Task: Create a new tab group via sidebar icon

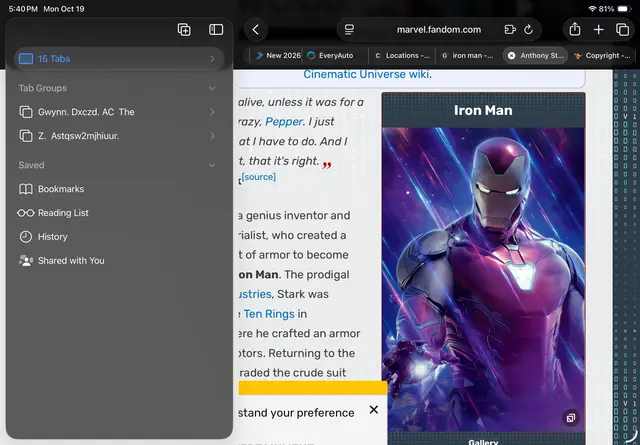Action: coord(184,29)
